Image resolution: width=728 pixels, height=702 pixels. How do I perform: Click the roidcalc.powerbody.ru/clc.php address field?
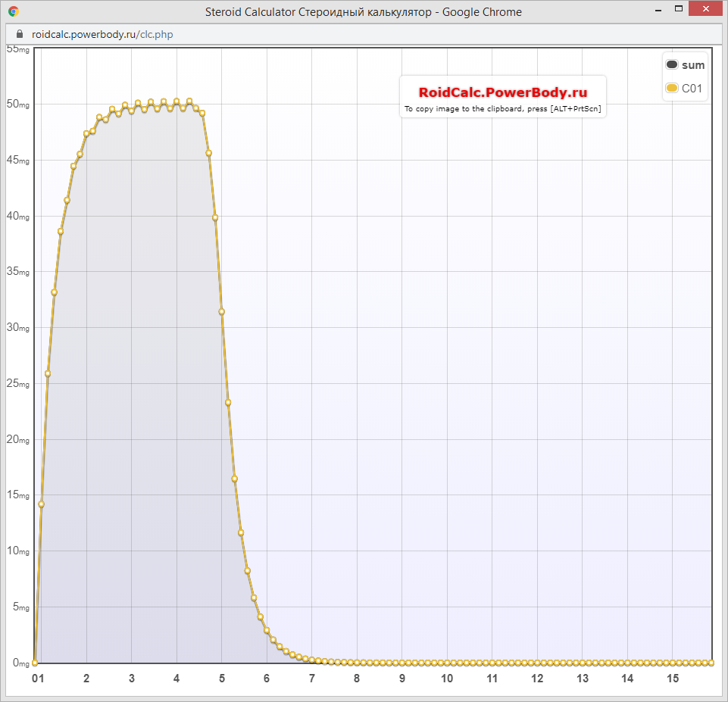point(103,35)
